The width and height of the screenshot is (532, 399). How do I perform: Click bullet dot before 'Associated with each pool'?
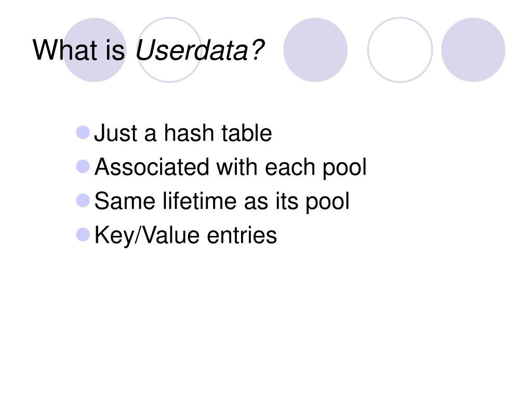[83, 167]
